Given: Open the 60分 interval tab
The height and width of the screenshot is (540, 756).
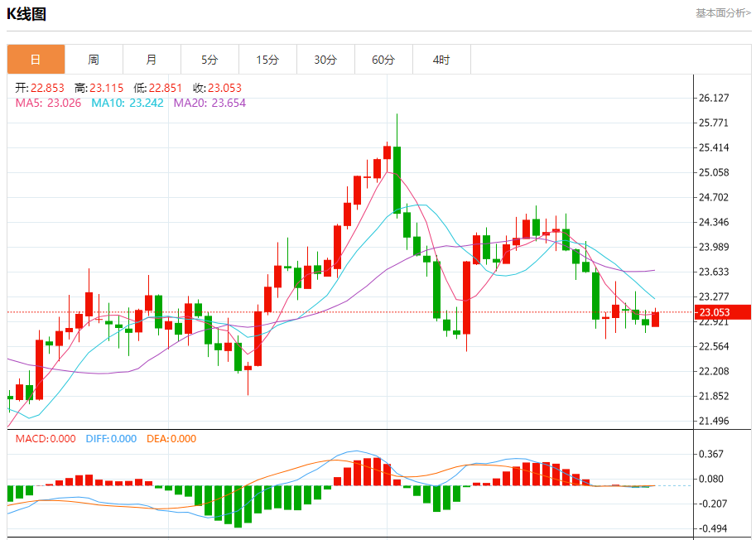Looking at the screenshot, I should 383,60.
